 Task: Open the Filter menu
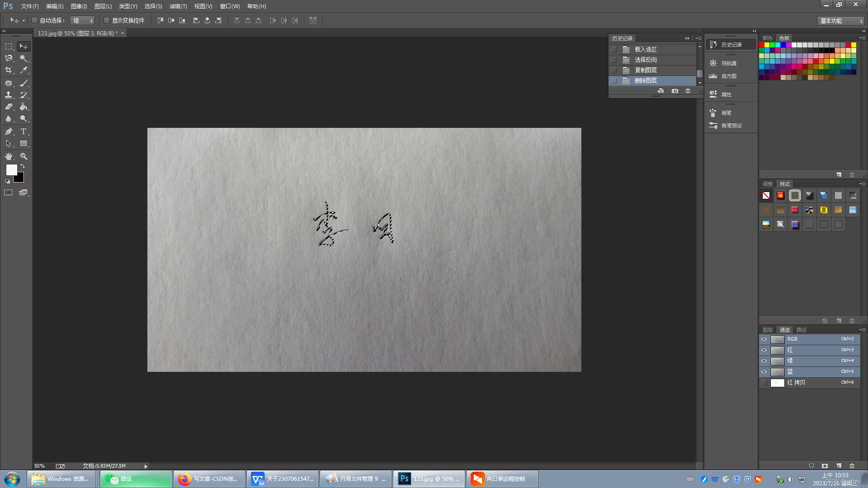click(178, 6)
